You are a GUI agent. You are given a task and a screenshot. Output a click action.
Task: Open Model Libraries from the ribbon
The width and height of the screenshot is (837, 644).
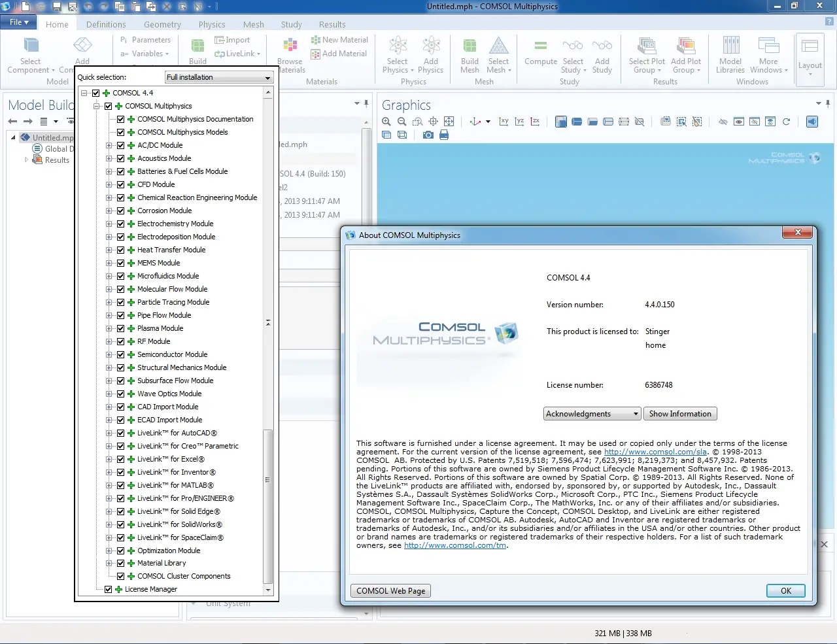point(730,54)
